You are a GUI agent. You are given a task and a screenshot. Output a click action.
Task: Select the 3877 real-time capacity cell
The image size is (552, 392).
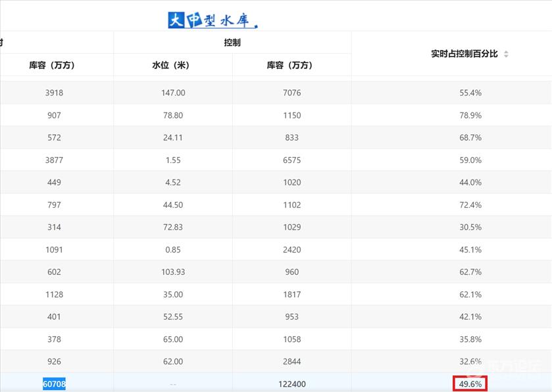click(x=55, y=160)
